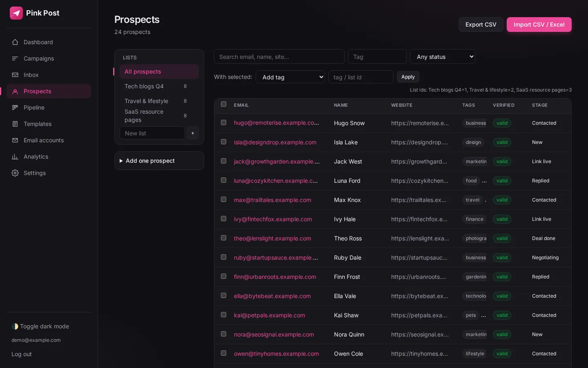Image resolution: width=588 pixels, height=368 pixels.
Task: Click the New list name field
Action: point(152,133)
